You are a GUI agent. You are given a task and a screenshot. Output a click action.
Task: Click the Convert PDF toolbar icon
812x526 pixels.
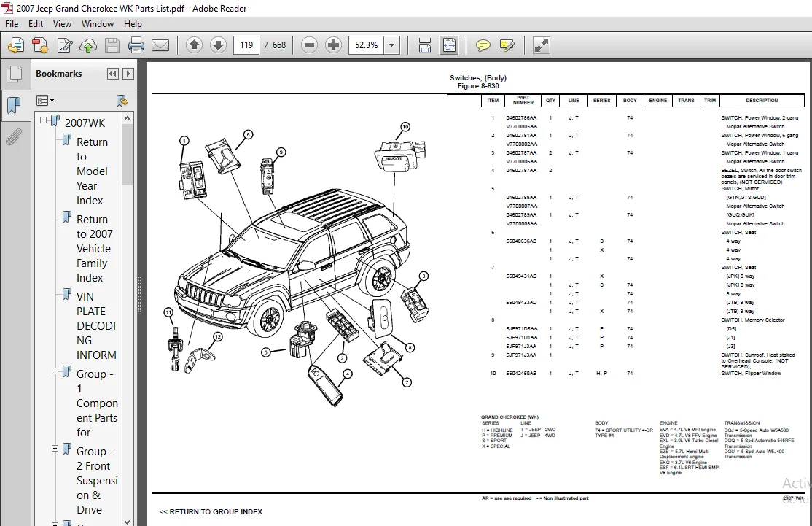(40, 46)
